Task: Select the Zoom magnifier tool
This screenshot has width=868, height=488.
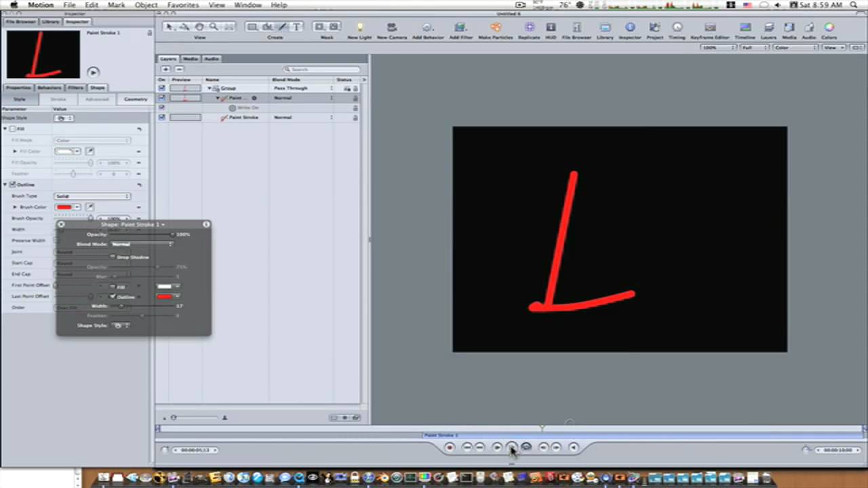Action: point(214,27)
